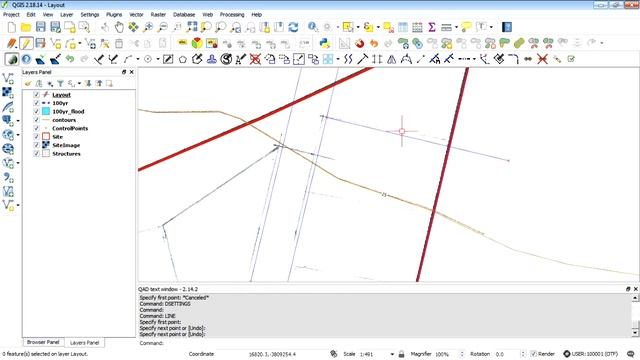Open the Vector menu
The image size is (640, 360).
point(136,15)
